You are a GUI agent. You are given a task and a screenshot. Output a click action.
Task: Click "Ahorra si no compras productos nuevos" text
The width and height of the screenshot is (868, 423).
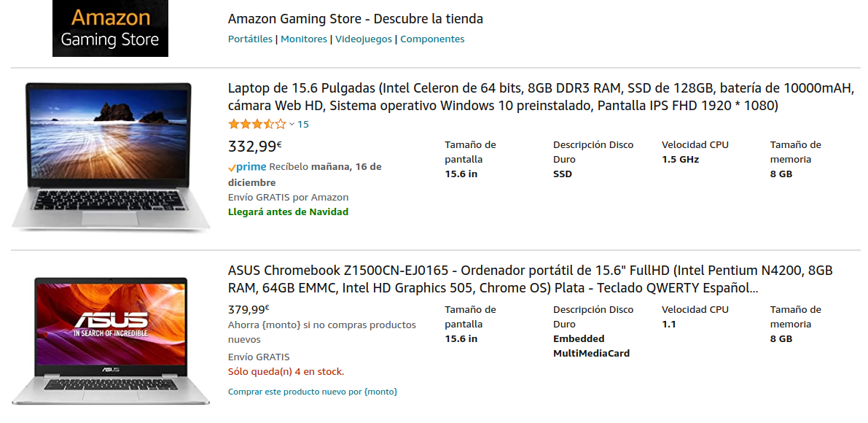(x=321, y=332)
